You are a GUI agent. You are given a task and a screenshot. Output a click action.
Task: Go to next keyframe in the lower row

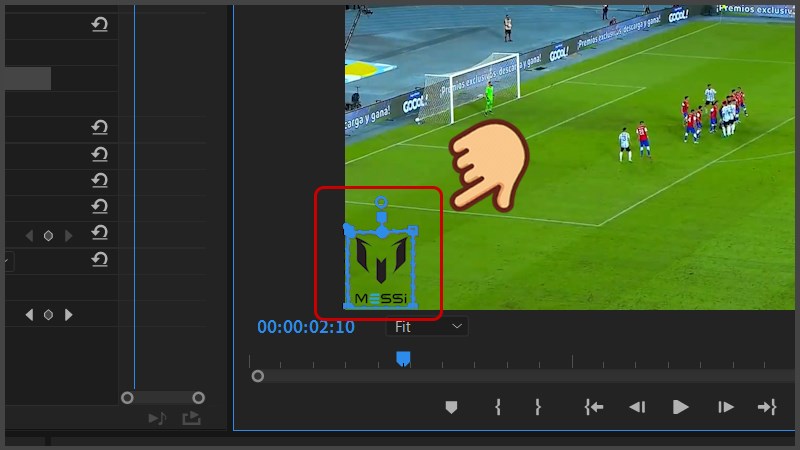(68, 315)
